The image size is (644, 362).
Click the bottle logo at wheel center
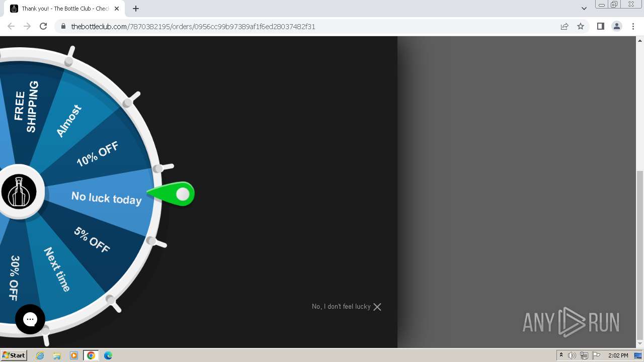(x=19, y=192)
